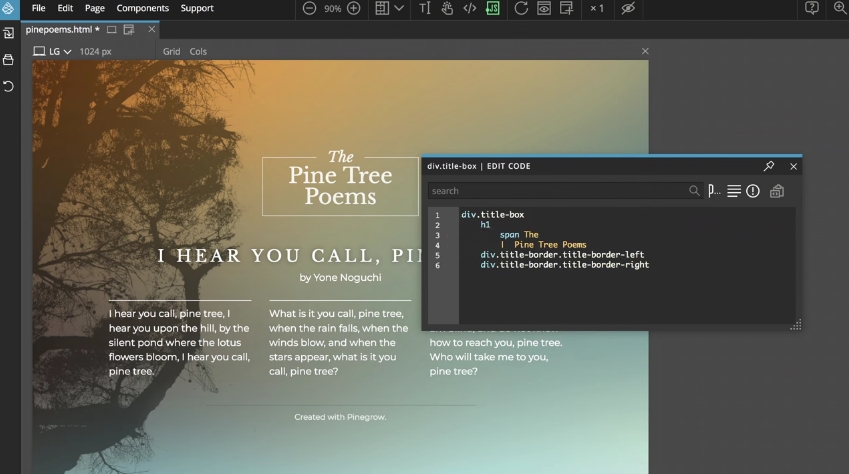Click the wrap lines icon in code panel
The width and height of the screenshot is (849, 474).
(733, 191)
